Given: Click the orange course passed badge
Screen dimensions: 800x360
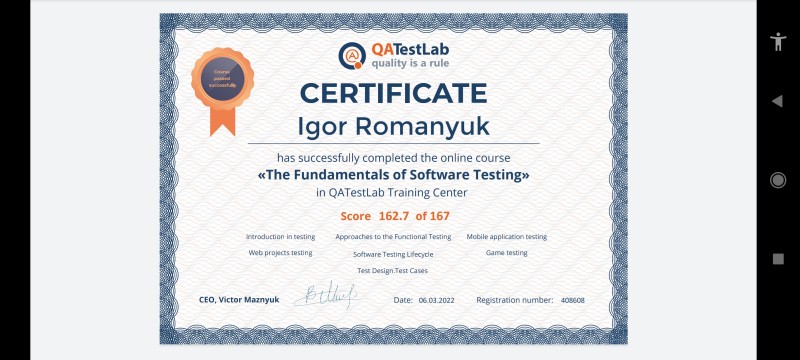Looking at the screenshot, I should point(222,79).
